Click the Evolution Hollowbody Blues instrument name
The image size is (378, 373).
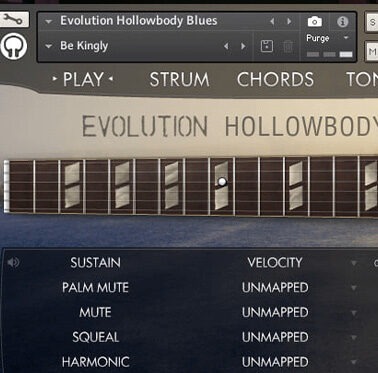coord(139,21)
